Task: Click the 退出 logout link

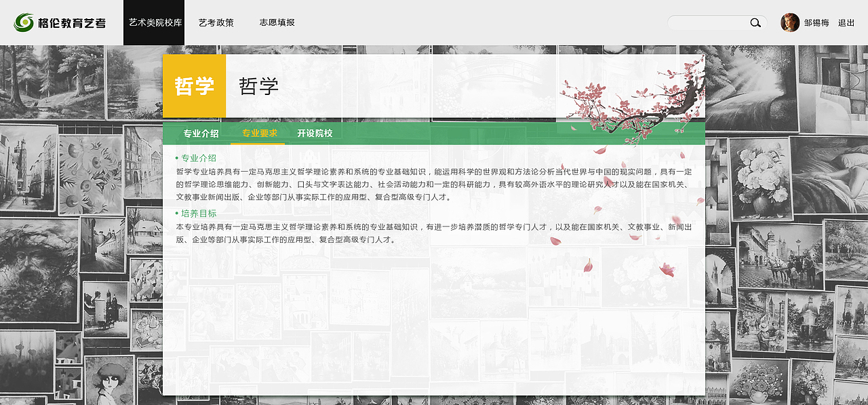Action: point(846,21)
